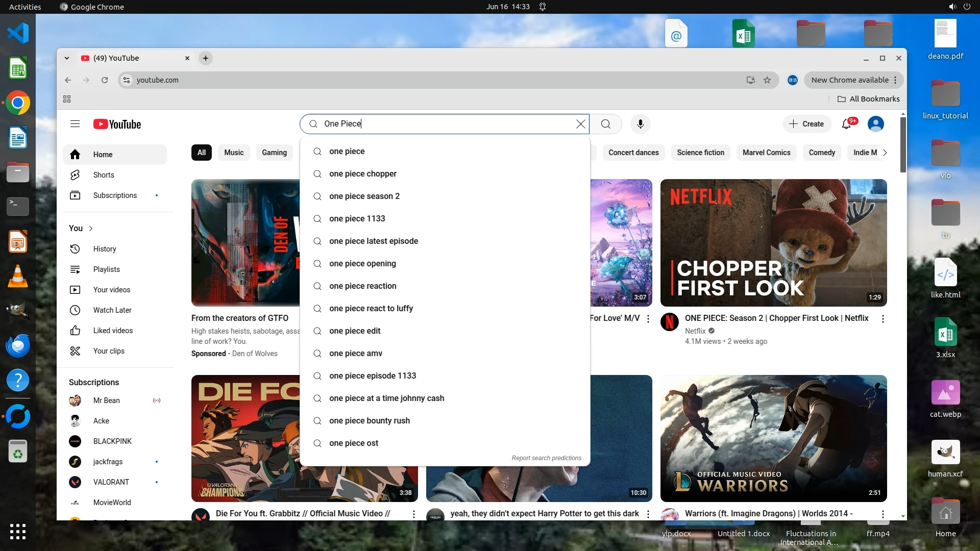Viewport: 980px width, 551px height.
Task: Click the search magnifier button
Action: (x=605, y=124)
